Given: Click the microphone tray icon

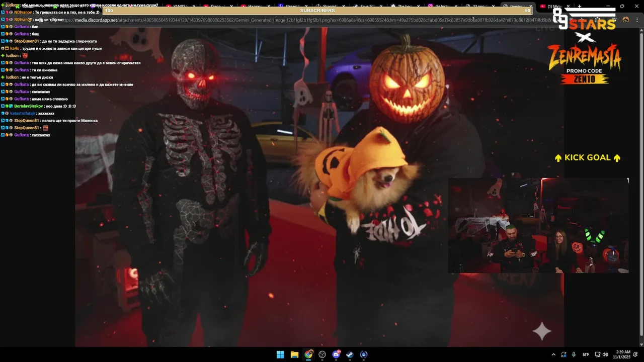Looking at the screenshot, I should pyautogui.click(x=574, y=354).
